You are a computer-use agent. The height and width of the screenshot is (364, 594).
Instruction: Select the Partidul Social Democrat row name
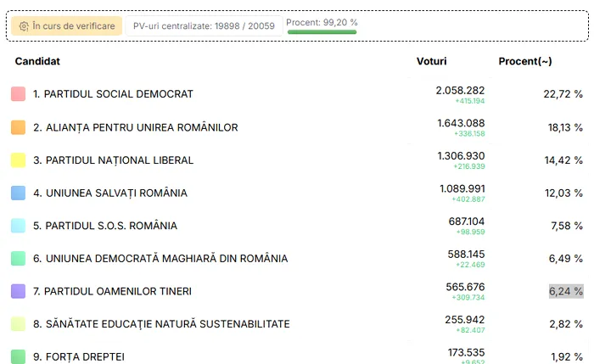113,94
